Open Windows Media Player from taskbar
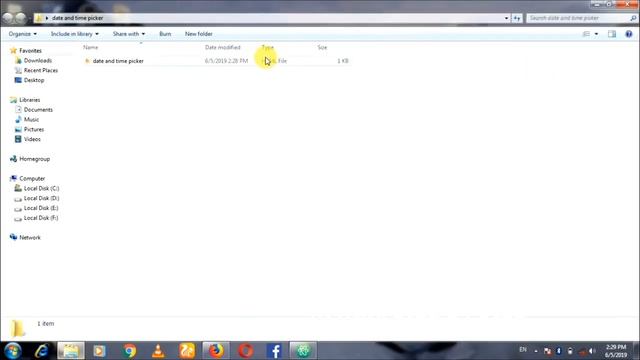Viewport: 640px width, 360px height. click(x=99, y=351)
